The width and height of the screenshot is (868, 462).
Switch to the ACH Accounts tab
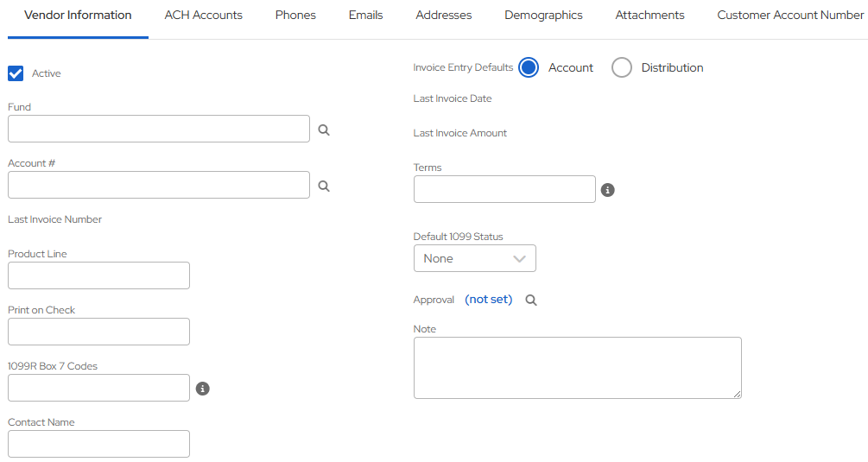(203, 16)
